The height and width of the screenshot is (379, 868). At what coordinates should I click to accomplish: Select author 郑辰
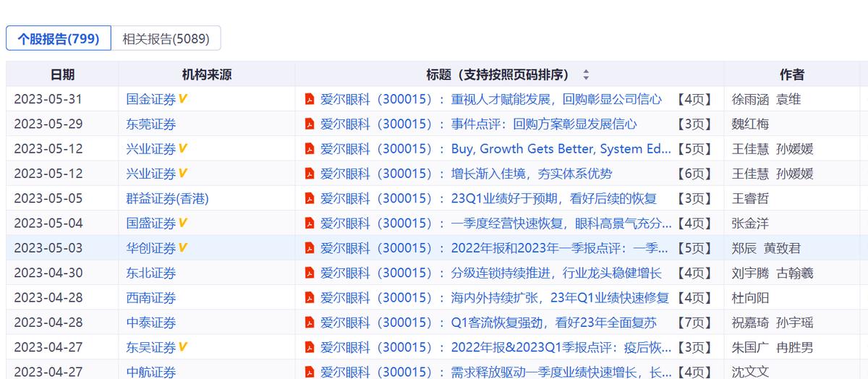point(744,248)
